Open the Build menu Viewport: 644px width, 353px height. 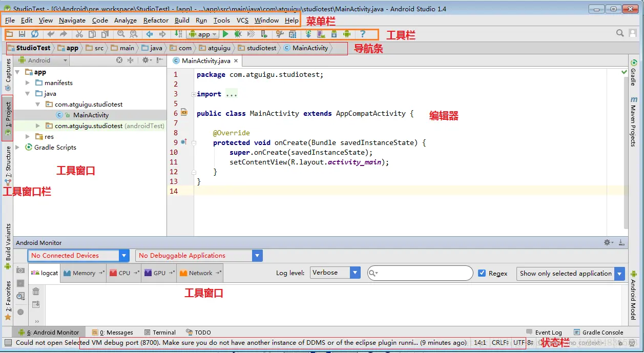coord(182,20)
